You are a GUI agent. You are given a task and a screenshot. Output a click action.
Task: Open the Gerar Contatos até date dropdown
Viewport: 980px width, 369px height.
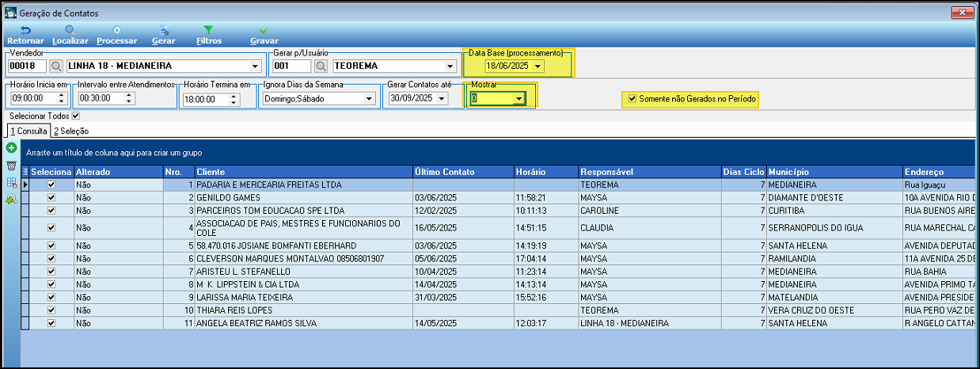[x=443, y=99]
